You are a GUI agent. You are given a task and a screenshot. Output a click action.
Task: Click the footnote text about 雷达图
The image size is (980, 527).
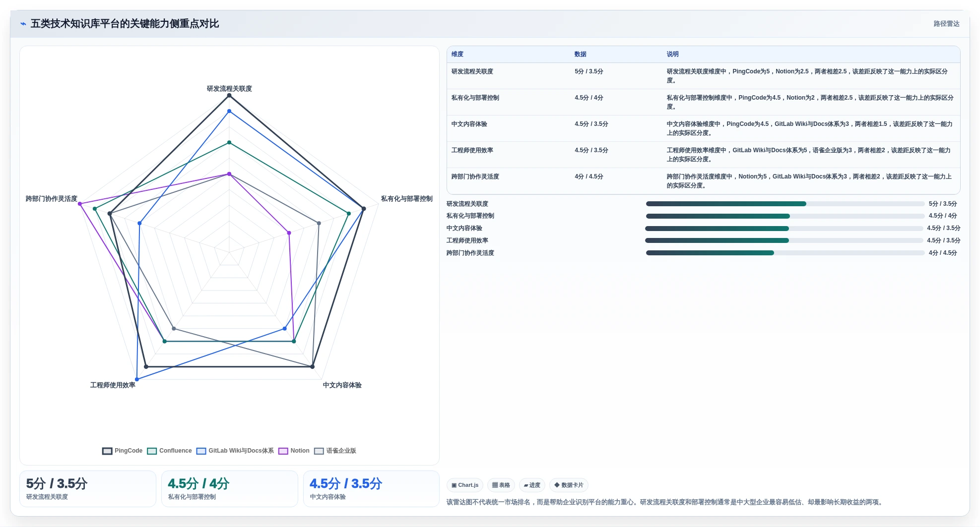665,502
